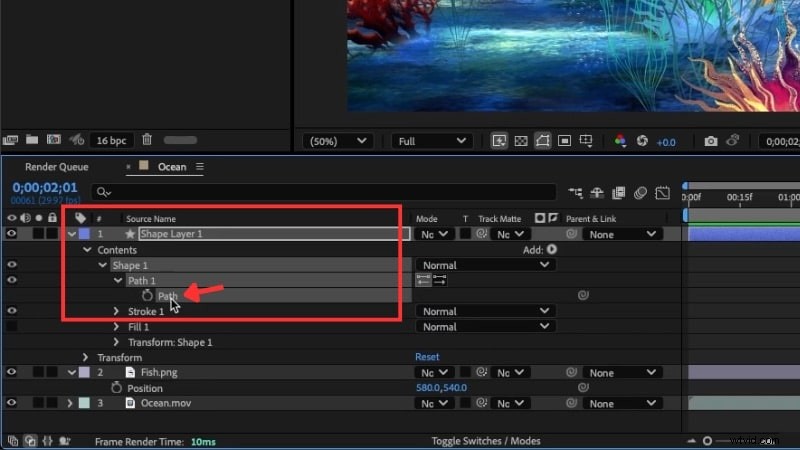Switch to the Render Queue tab

pyautogui.click(x=57, y=167)
